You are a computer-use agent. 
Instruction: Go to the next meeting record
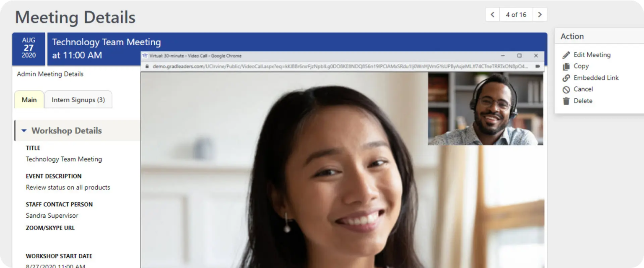[540, 14]
